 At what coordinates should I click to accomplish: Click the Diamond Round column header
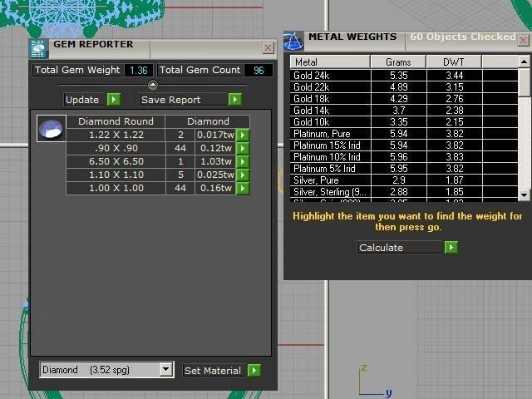(x=116, y=121)
